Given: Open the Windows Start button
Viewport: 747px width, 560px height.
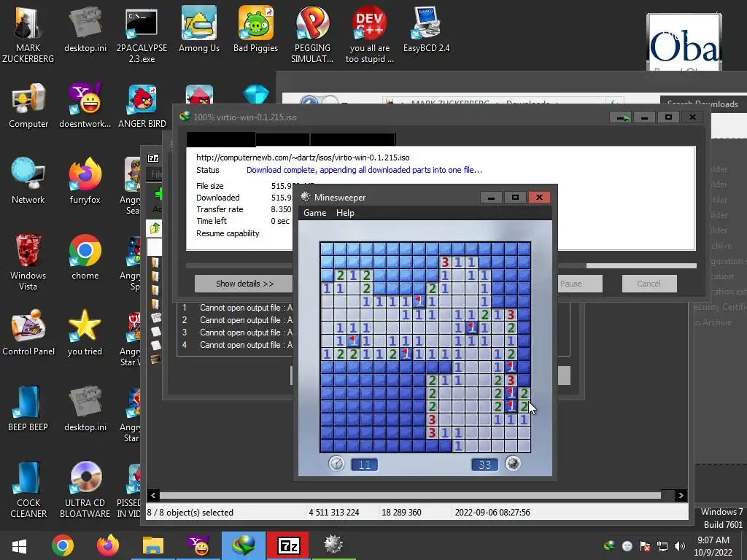Looking at the screenshot, I should [x=19, y=545].
